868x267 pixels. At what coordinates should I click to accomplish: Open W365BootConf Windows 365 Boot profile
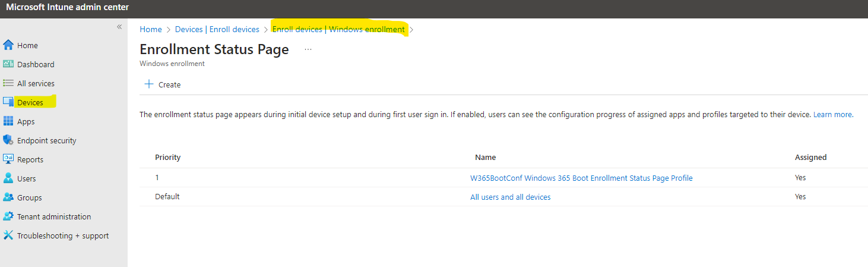click(581, 178)
